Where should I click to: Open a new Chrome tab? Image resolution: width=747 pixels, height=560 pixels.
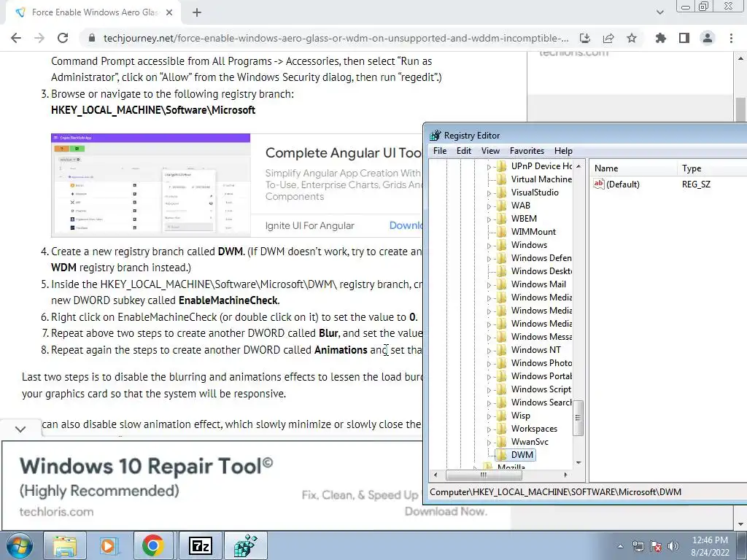197,13
